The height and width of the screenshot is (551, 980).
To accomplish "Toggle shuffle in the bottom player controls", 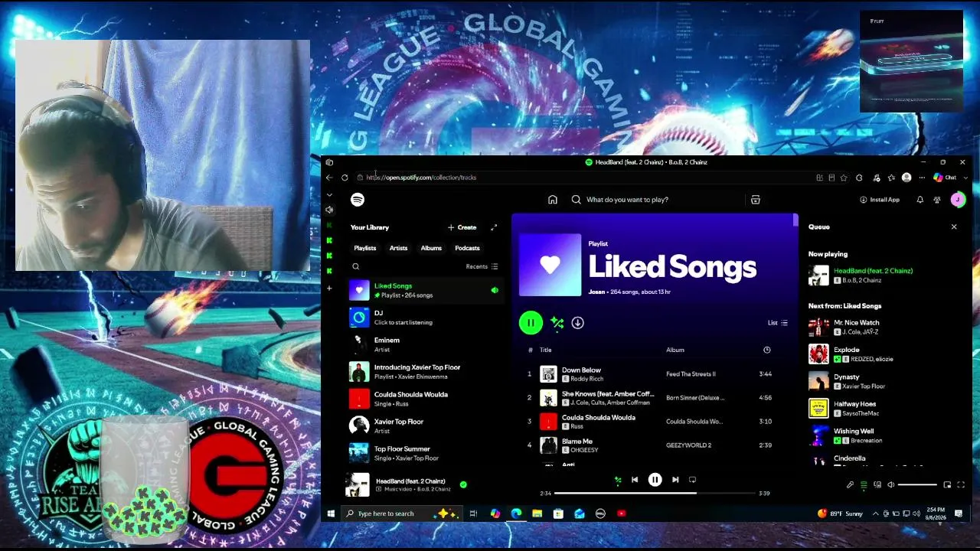I will [x=618, y=480].
